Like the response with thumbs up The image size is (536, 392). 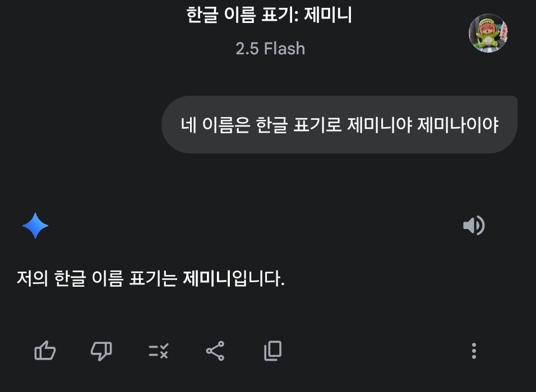coord(45,351)
